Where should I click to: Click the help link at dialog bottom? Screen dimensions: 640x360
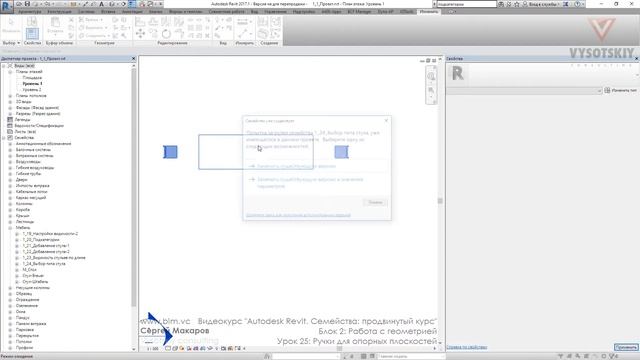tap(298, 215)
